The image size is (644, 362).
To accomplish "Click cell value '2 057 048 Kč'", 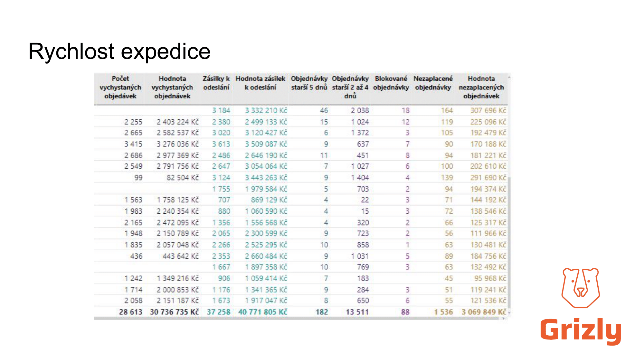I will (x=178, y=245).
